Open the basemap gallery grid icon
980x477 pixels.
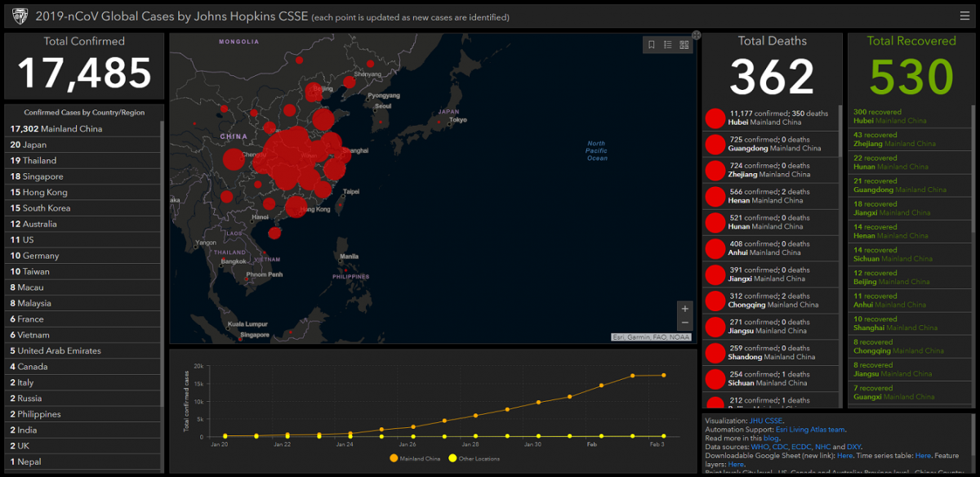(684, 45)
